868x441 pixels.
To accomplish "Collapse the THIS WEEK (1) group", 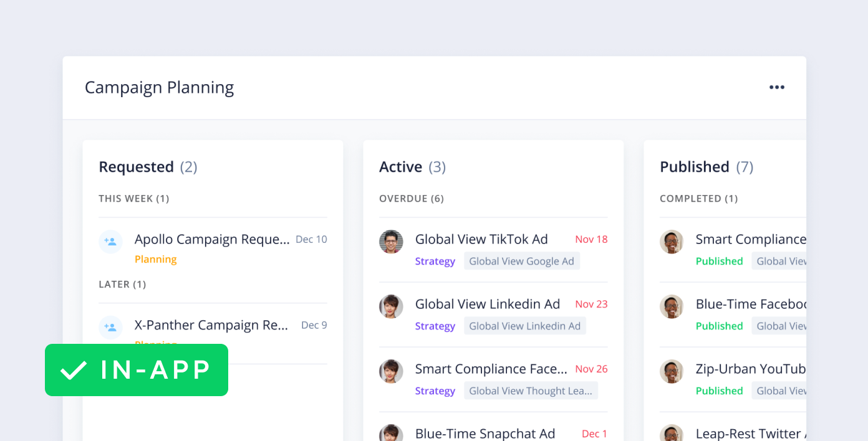I will pyautogui.click(x=133, y=199).
